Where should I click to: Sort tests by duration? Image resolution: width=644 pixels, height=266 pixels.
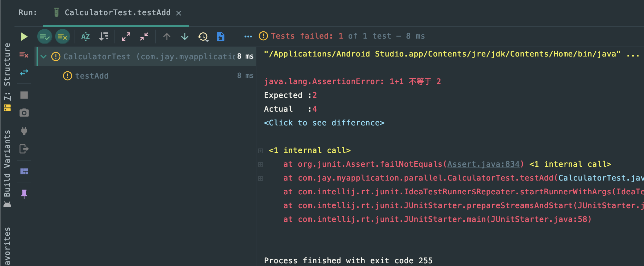coord(103,37)
